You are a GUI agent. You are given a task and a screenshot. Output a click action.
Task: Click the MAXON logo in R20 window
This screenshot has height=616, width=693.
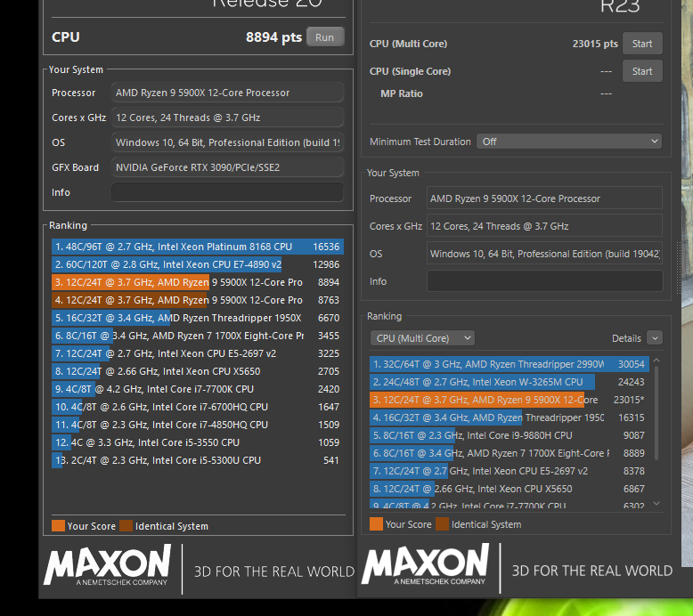[x=108, y=564]
